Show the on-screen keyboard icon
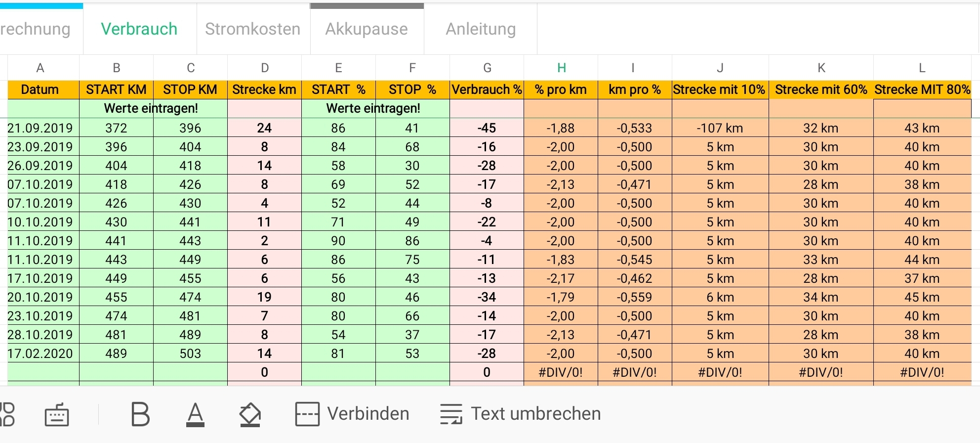This screenshot has width=980, height=443. click(57, 414)
